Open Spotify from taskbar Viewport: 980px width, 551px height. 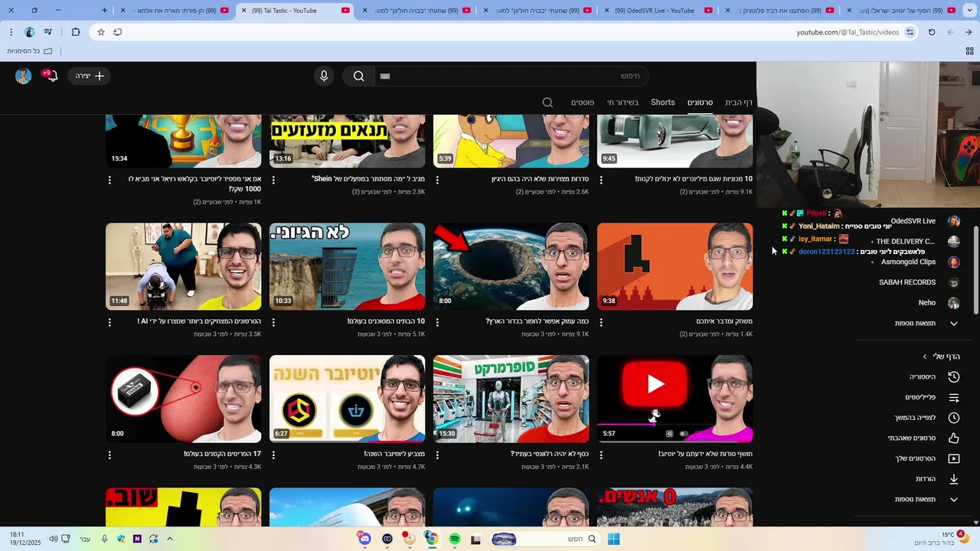pyautogui.click(x=455, y=539)
